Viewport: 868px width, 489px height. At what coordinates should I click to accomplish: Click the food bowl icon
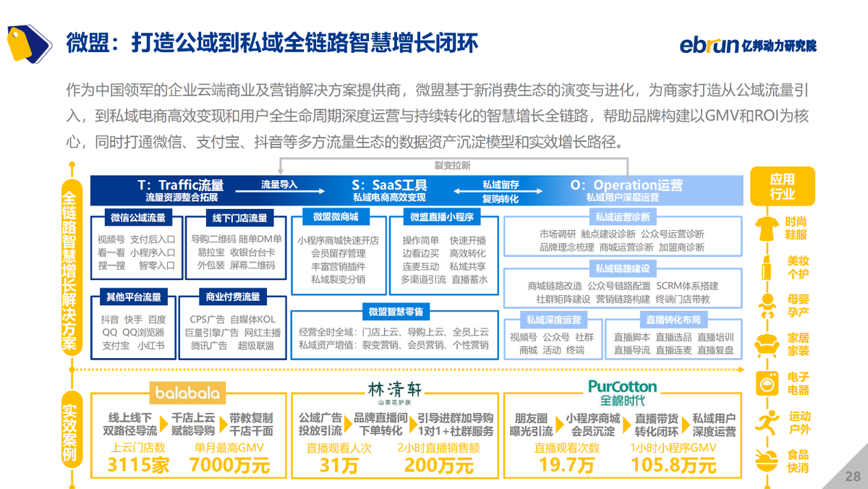click(x=767, y=459)
